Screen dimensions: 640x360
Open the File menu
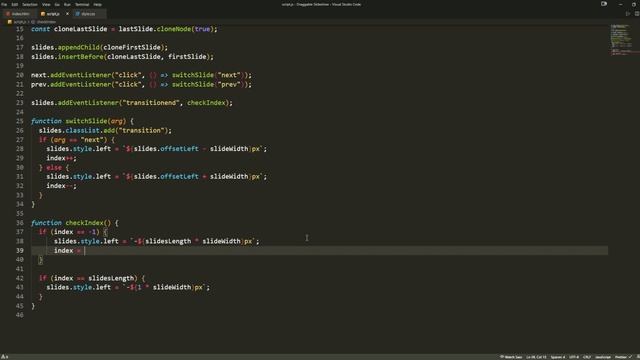click(4, 4)
